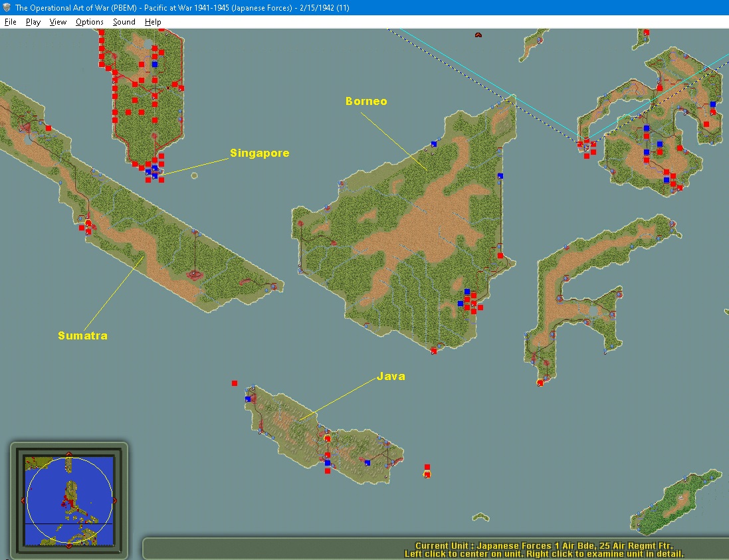Click the Java map label
The image size is (729, 560).
coord(391,376)
